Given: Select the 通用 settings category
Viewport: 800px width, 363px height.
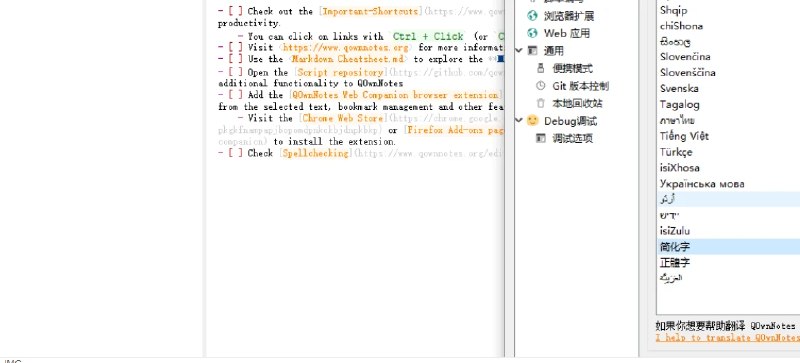Looking at the screenshot, I should [554, 51].
